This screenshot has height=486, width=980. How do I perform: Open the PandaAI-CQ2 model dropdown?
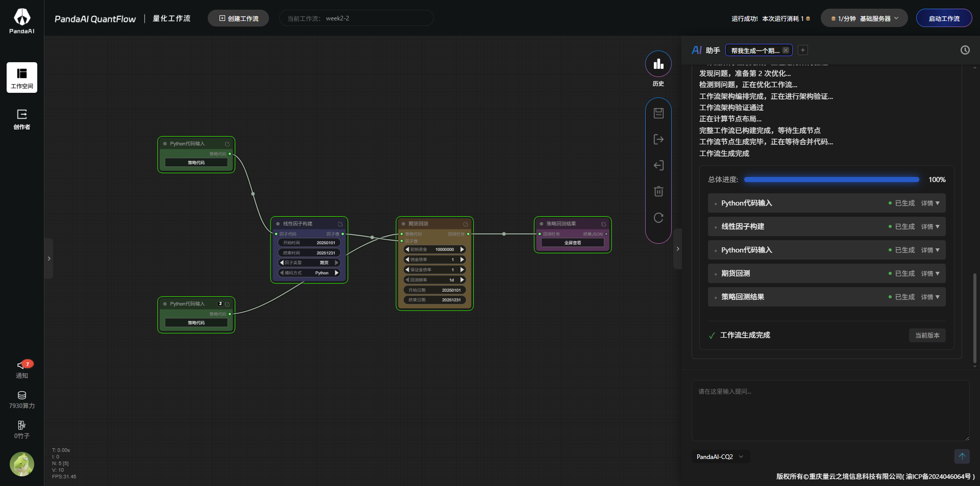click(720, 457)
